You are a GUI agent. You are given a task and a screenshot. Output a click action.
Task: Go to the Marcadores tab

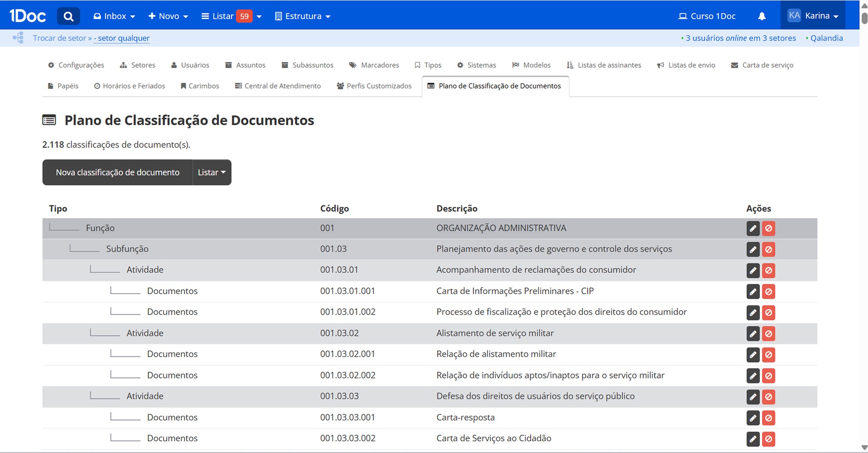374,65
